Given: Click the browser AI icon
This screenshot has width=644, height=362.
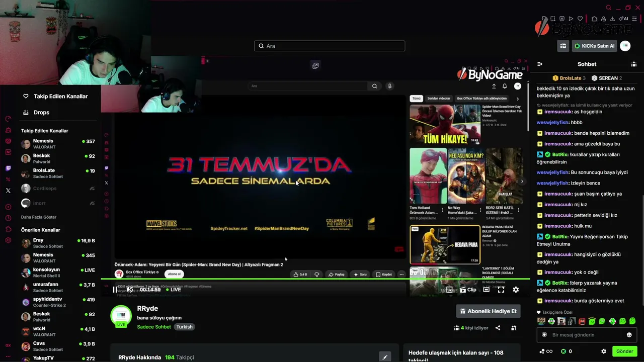Looking at the screenshot, I should 624,19.
